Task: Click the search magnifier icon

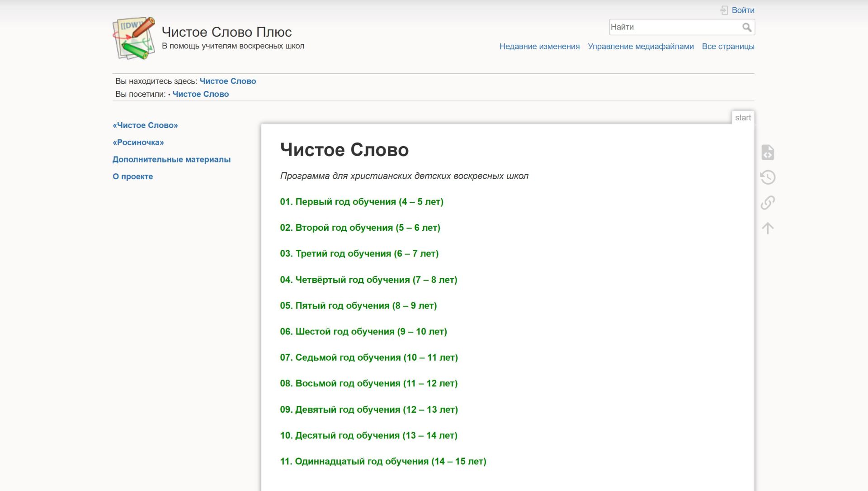Action: [747, 28]
